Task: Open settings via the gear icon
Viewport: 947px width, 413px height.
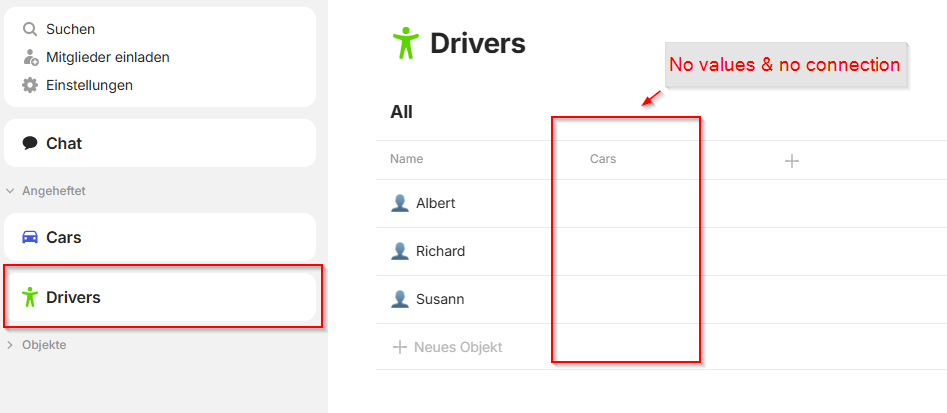Action: (x=30, y=85)
